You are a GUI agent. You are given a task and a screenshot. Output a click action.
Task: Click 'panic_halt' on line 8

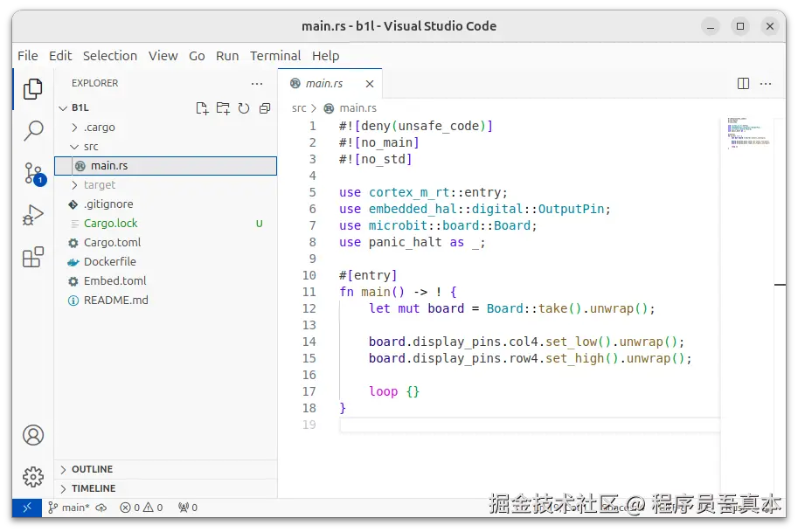(x=405, y=242)
